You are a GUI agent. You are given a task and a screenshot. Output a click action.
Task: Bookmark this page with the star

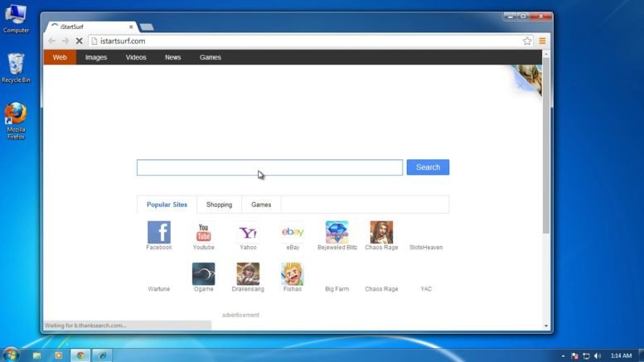[x=527, y=41]
